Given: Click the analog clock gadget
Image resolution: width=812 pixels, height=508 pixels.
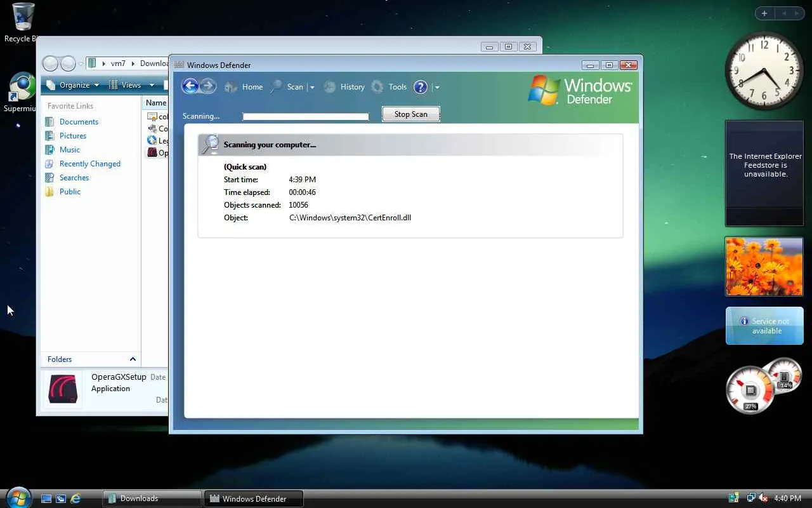Looking at the screenshot, I should (764, 70).
